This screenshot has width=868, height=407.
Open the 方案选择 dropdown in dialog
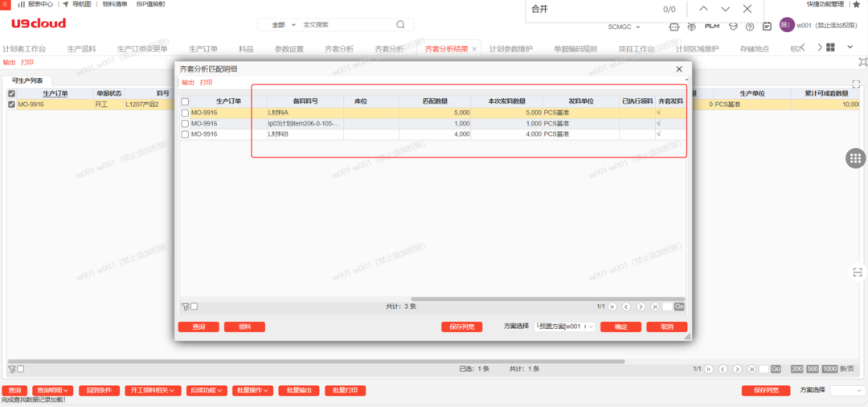(565, 327)
